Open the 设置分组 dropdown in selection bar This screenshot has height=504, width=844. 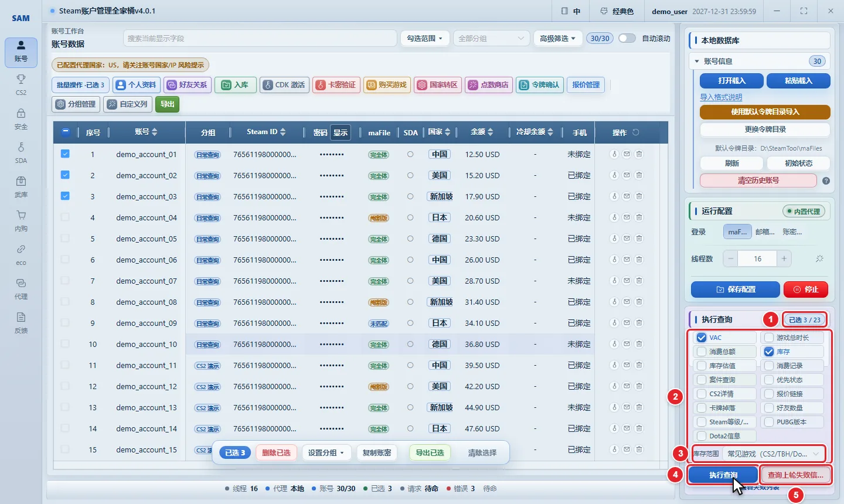(326, 453)
